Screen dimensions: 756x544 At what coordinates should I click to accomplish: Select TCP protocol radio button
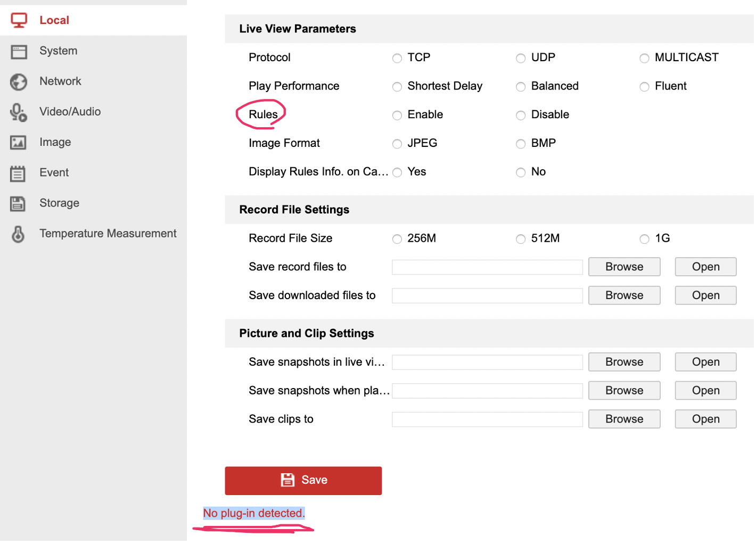(x=397, y=58)
